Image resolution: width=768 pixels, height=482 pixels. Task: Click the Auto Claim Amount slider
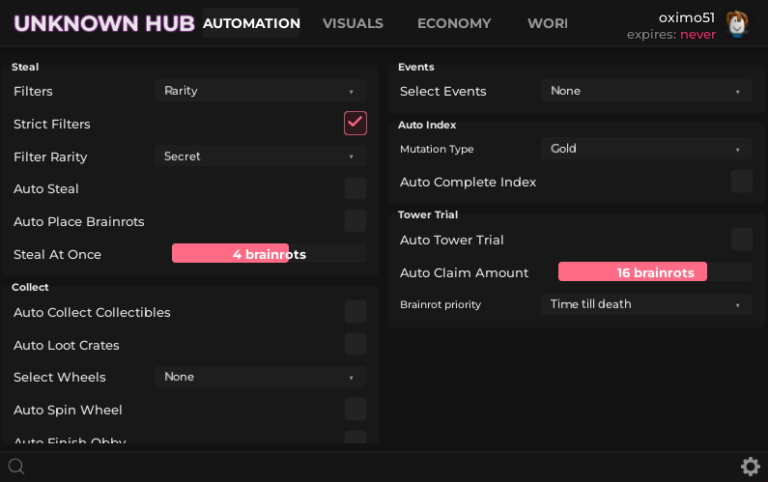(x=654, y=272)
